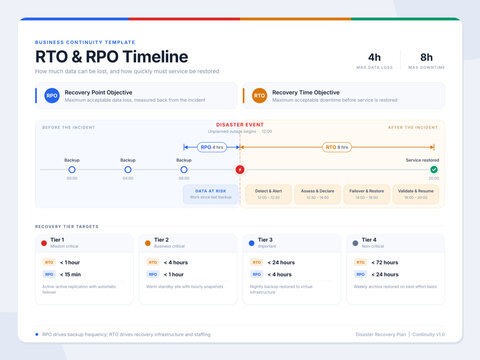Screen dimensions: 480x360
Task: Open the Assess & Declare phase box
Action: 317,194
